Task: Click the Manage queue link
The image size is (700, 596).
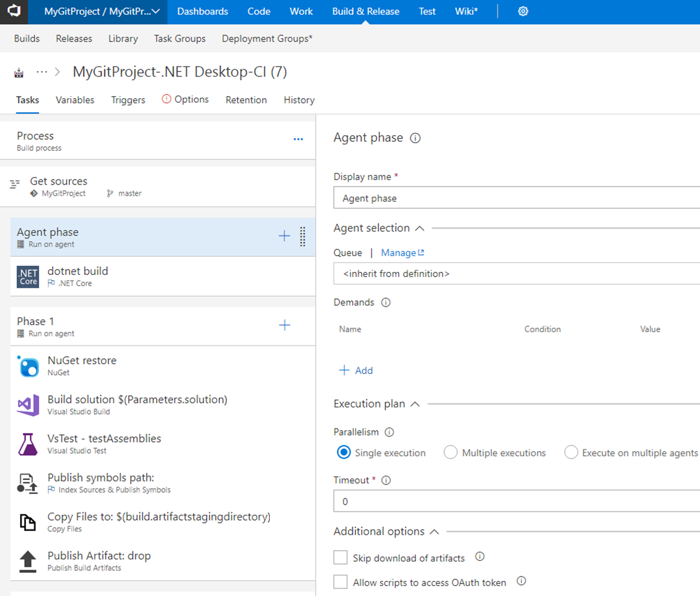Action: [402, 253]
